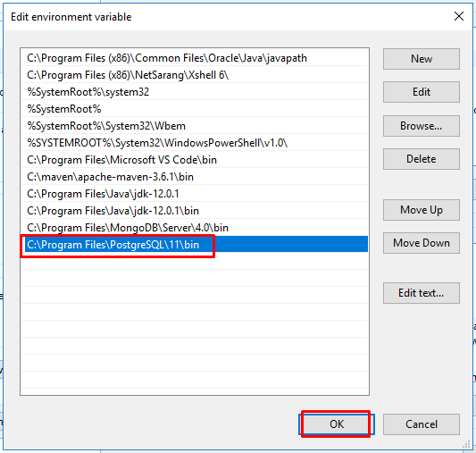Click the Edit button

tap(421, 92)
